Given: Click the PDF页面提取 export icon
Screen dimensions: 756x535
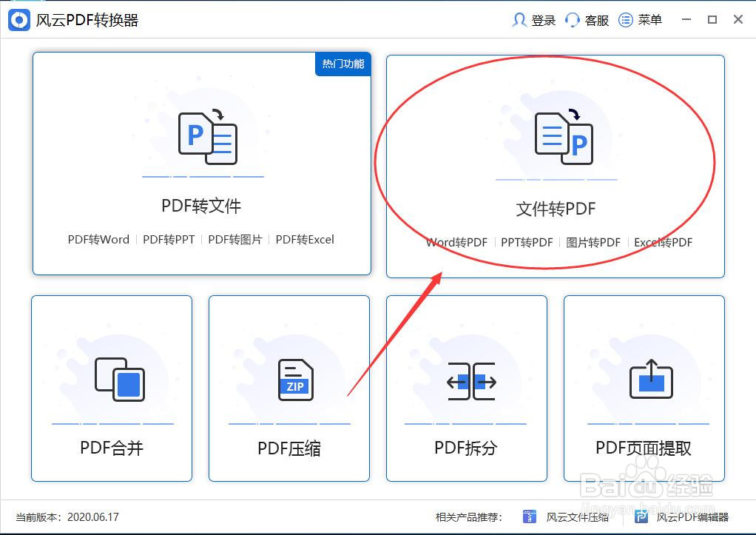Looking at the screenshot, I should coord(652,379).
